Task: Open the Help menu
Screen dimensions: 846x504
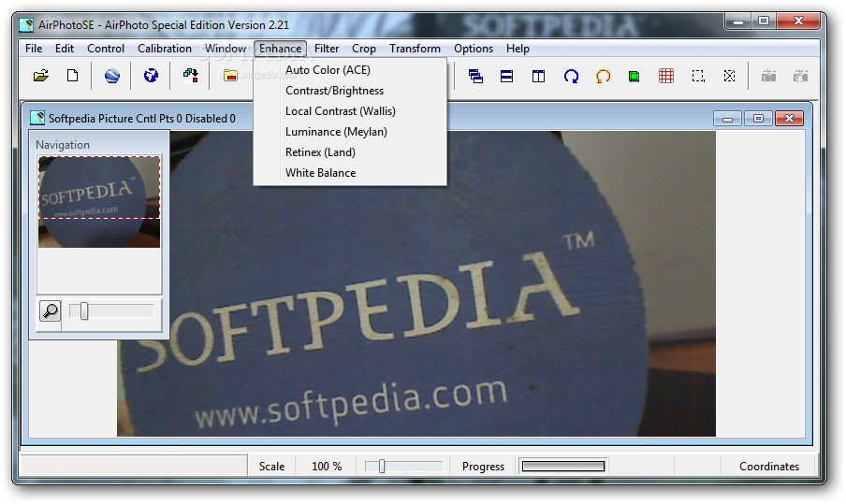Action: (518, 49)
